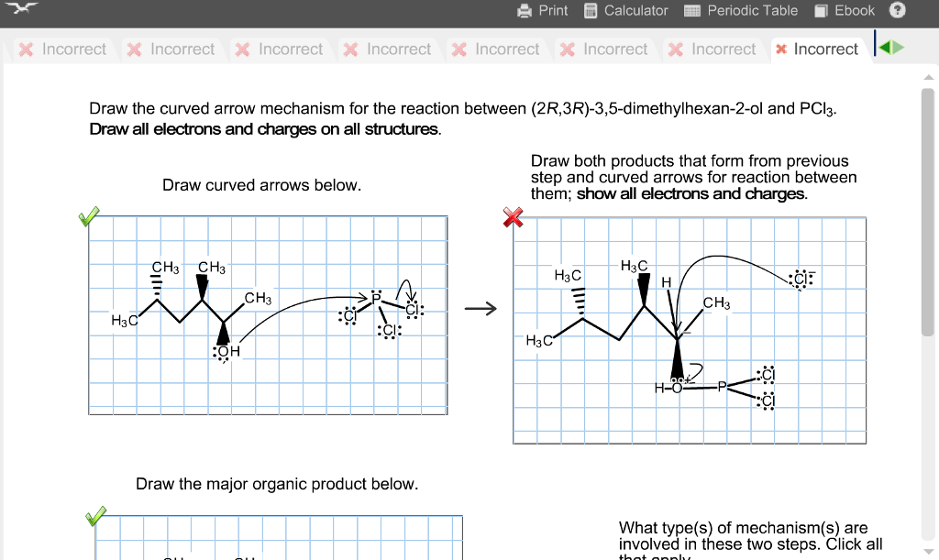Click the 'Draw curved arrows below.' text
This screenshot has width=939, height=560.
[261, 185]
